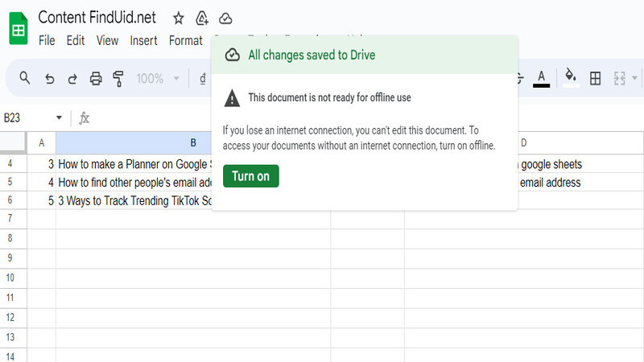Click the fx formula bar icon
The image size is (644, 362).
[85, 118]
